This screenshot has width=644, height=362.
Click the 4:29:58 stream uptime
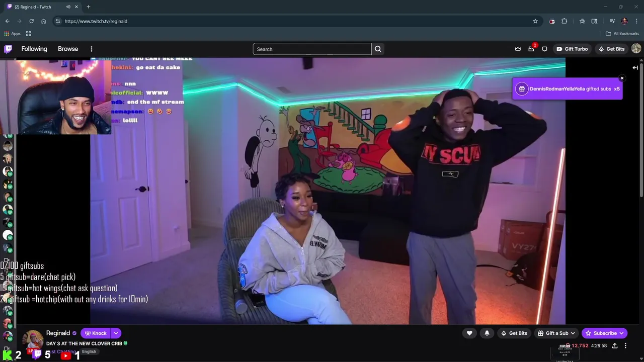point(599,346)
